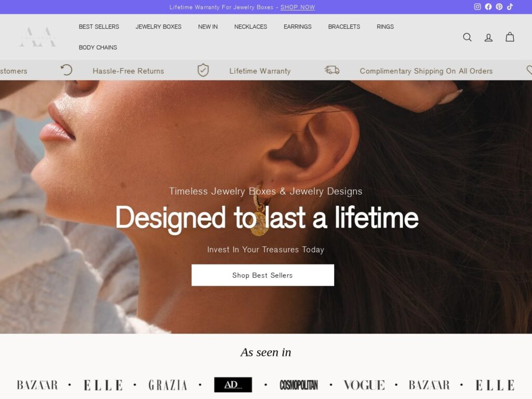Click the Hassle-Free Returns arrow icon
The image size is (532, 399).
(x=66, y=70)
